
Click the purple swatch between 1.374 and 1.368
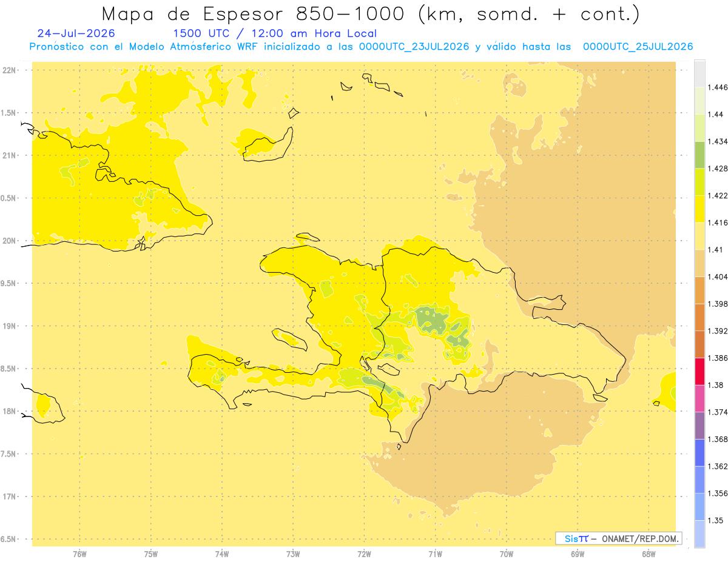[699, 426]
